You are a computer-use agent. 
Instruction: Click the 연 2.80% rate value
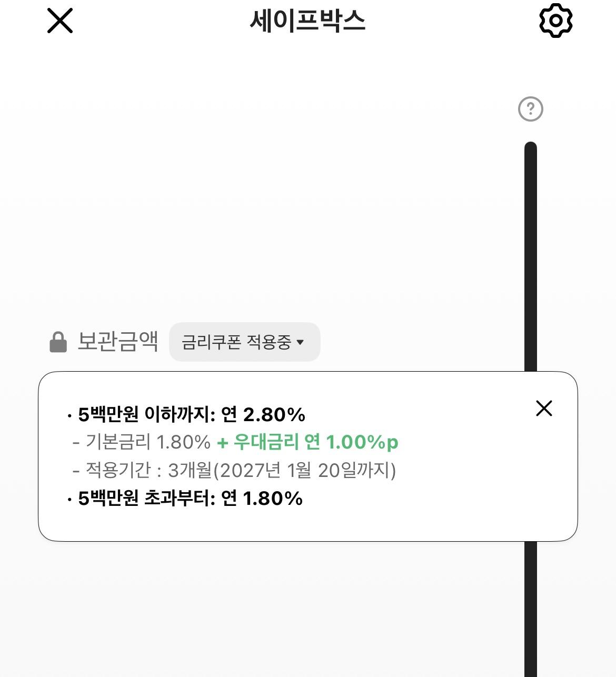[x=263, y=415]
